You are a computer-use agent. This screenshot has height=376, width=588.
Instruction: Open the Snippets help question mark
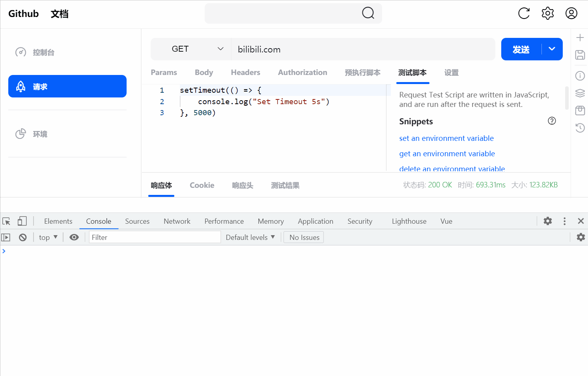(x=552, y=121)
